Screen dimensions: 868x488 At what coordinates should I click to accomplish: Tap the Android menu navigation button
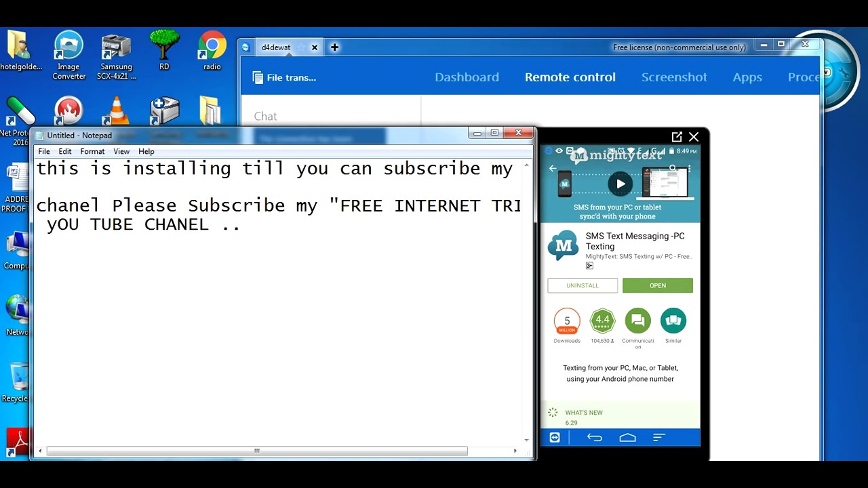pos(659,438)
